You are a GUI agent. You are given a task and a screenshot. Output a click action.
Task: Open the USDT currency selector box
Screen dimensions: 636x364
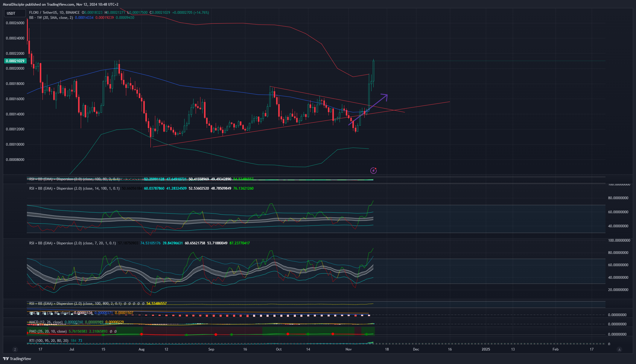tap(15, 13)
